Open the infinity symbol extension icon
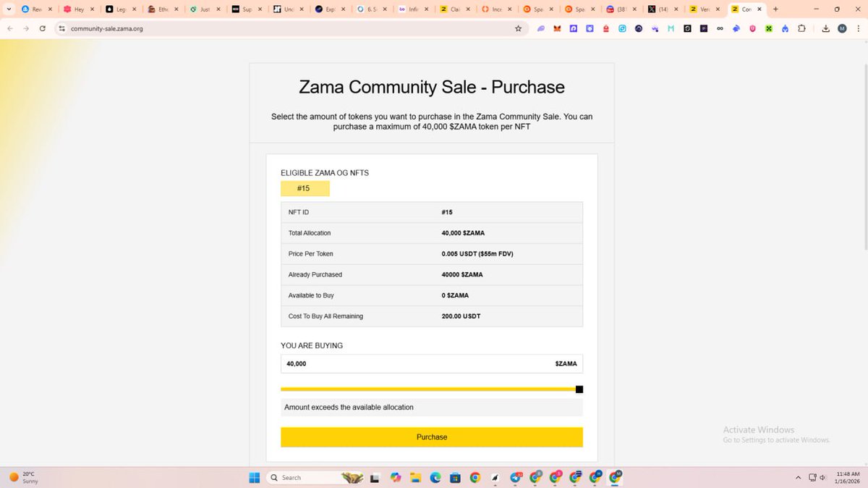 click(720, 28)
